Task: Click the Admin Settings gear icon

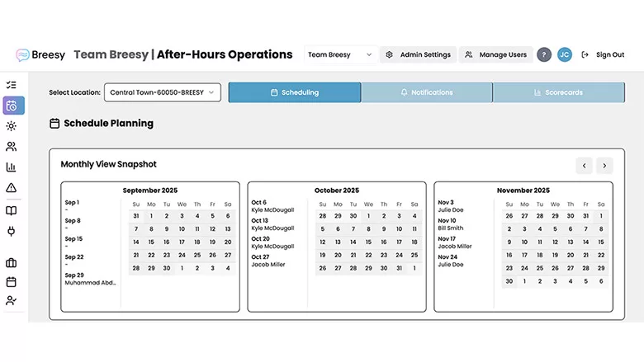Action: pyautogui.click(x=390, y=54)
